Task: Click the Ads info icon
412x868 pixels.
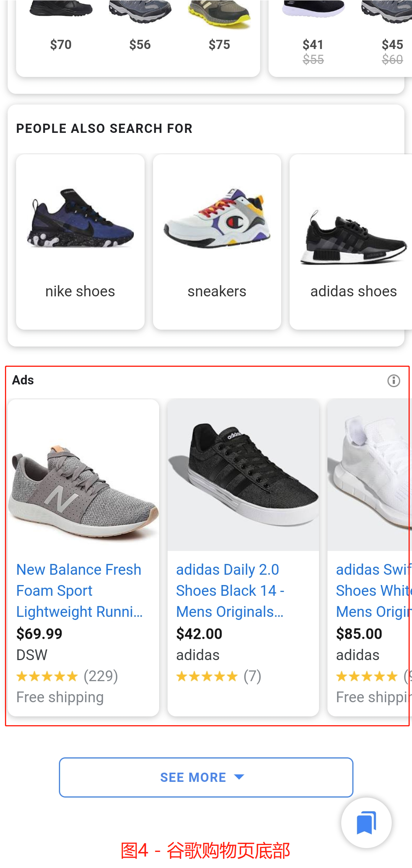Action: point(393,381)
